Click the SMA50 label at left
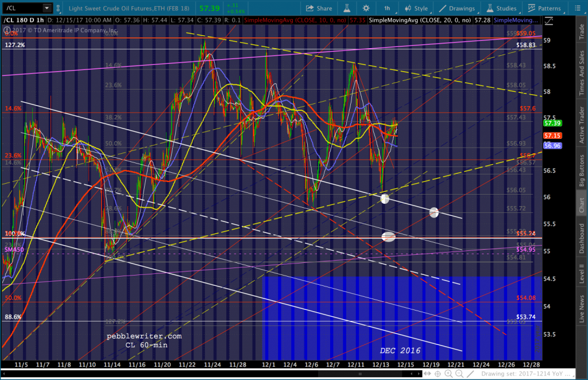This screenshot has width=588, height=380. click(x=14, y=250)
